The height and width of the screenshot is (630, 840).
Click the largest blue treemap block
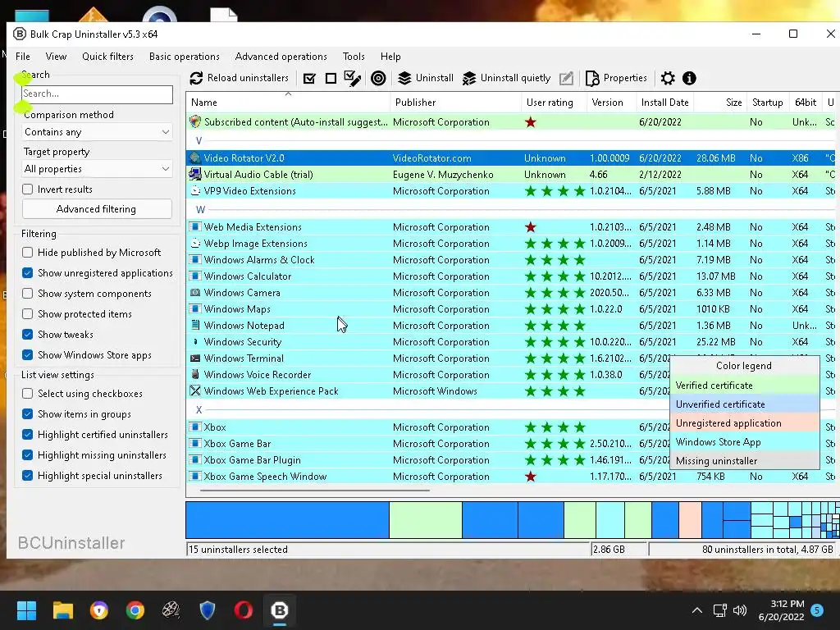[287, 519]
